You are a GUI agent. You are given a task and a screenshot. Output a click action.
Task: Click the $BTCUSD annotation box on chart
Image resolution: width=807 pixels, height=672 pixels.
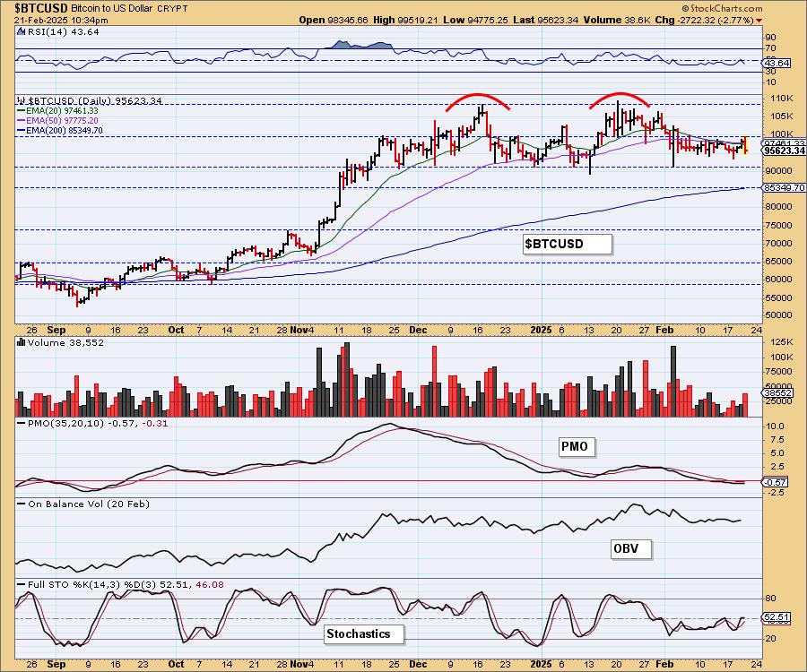pyautogui.click(x=568, y=244)
